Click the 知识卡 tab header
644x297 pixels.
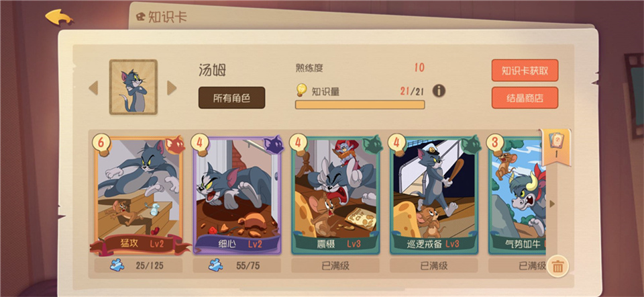[162, 17]
